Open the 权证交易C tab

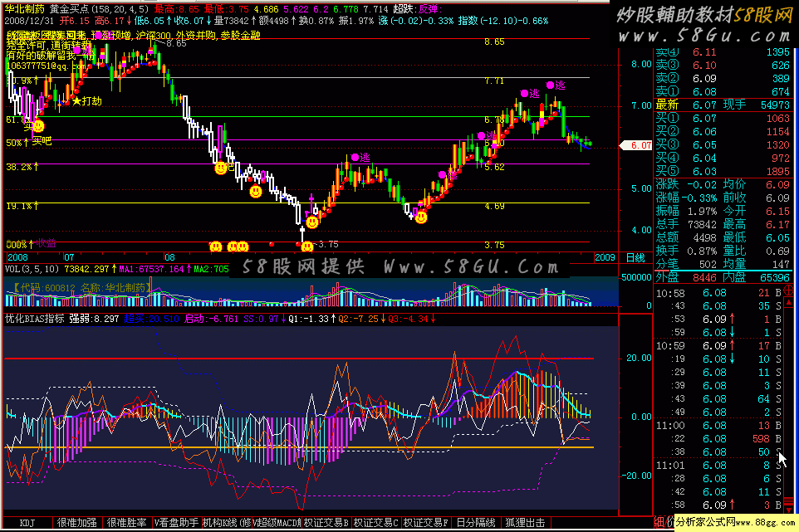(376, 523)
